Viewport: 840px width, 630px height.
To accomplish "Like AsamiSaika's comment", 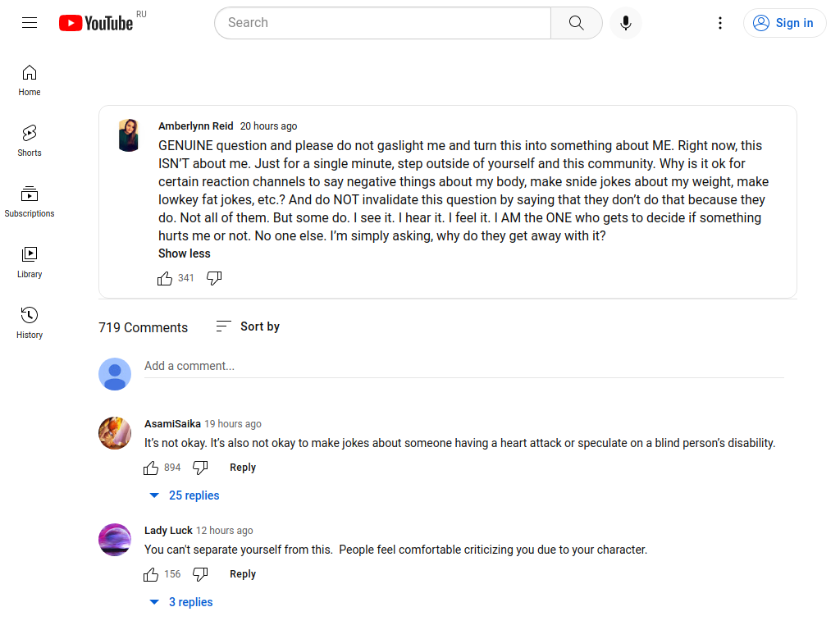I will coord(151,468).
